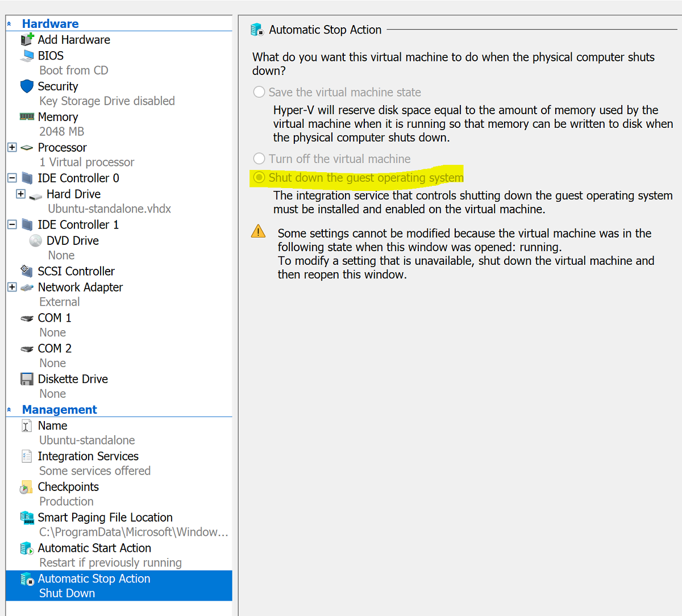This screenshot has height=616, width=682.
Task: Click the External network text
Action: pyautogui.click(x=60, y=302)
